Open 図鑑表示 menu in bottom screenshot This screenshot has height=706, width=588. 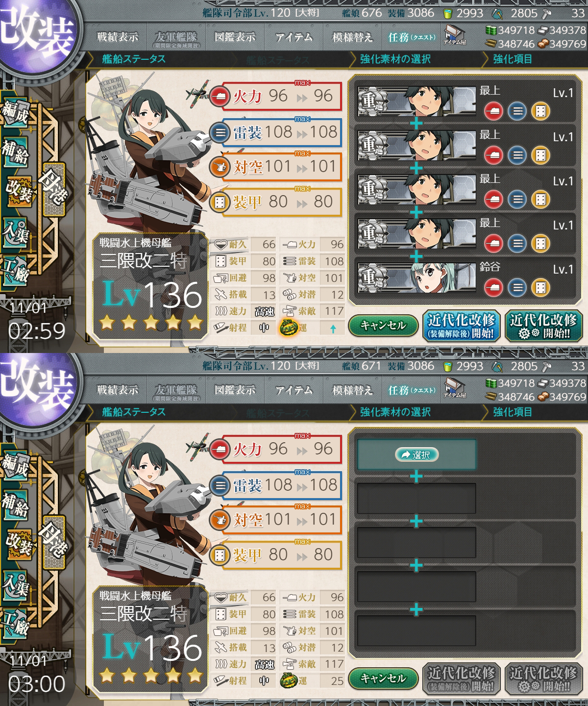235,390
